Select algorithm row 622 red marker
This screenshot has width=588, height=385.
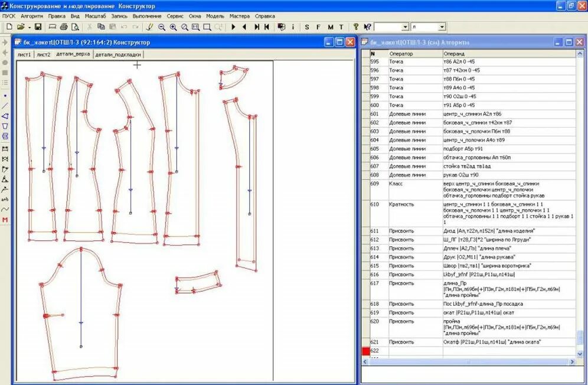point(366,351)
